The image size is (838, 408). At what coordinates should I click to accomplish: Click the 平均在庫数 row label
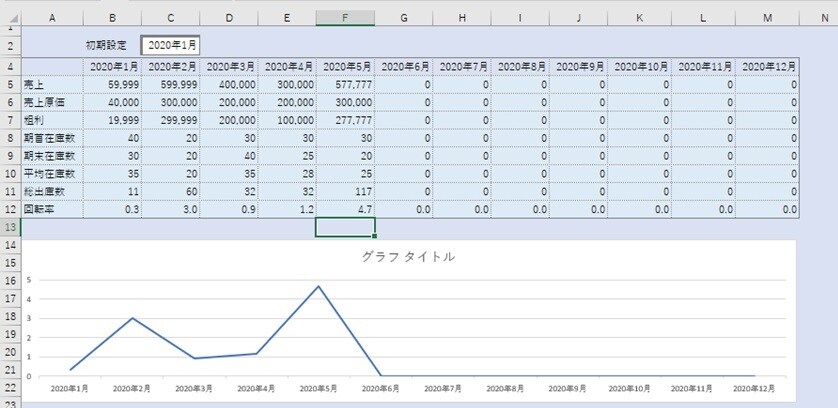click(52, 174)
